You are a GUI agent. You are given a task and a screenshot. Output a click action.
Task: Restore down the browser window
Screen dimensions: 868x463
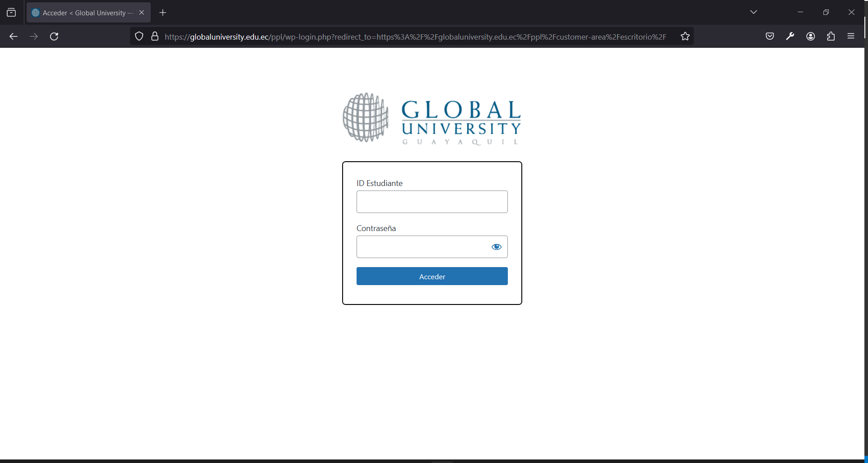826,12
